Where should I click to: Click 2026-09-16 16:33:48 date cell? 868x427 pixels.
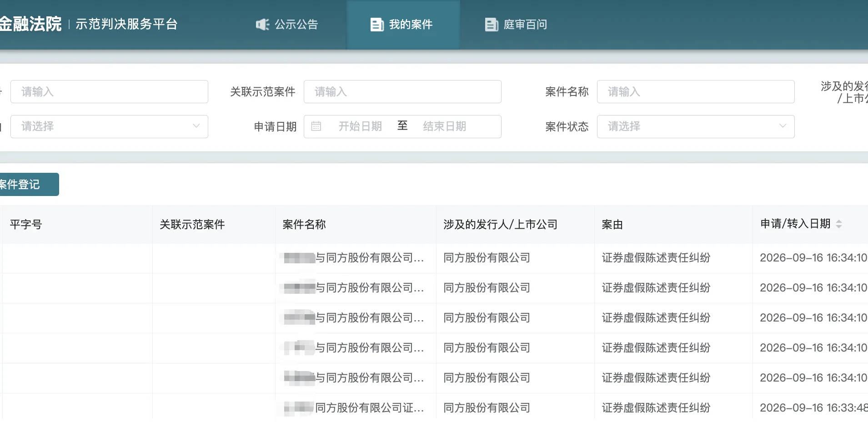click(814, 408)
